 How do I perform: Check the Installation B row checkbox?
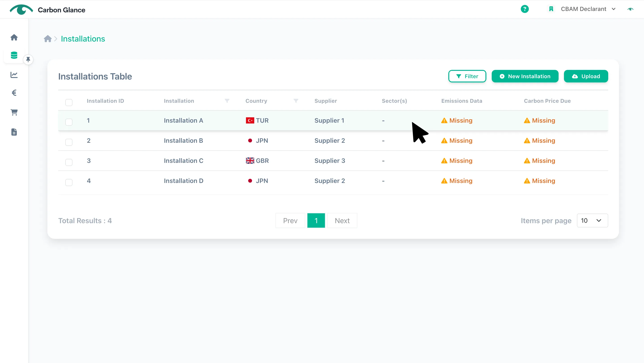click(69, 142)
